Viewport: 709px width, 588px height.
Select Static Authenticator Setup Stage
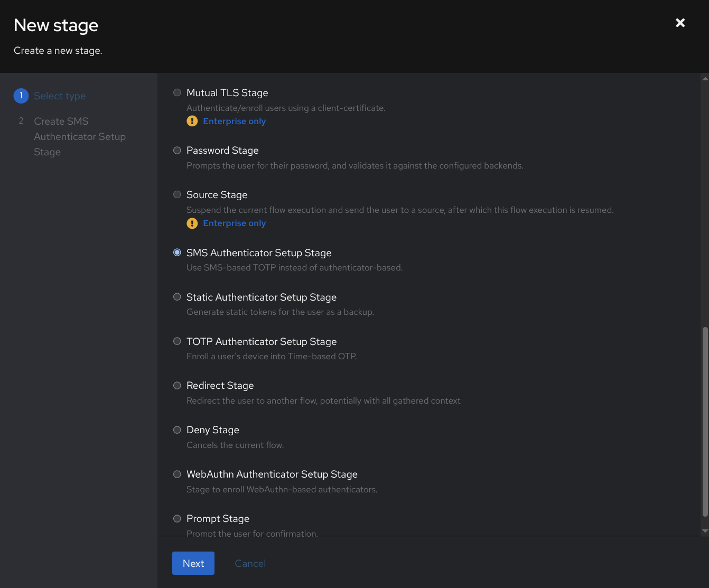(x=177, y=297)
